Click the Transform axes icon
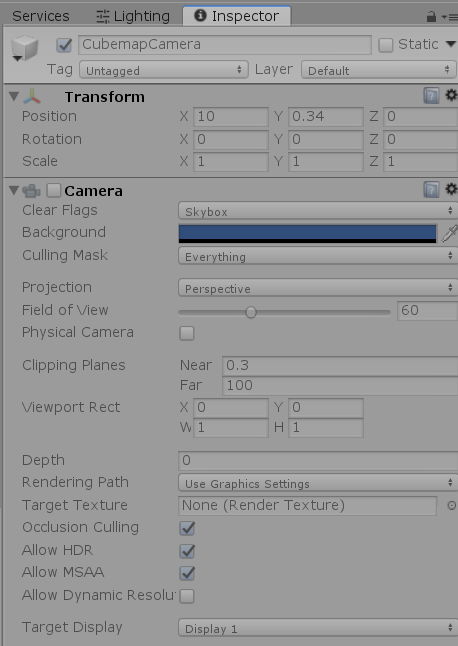Screen dimensions: 458x646 [32, 97]
